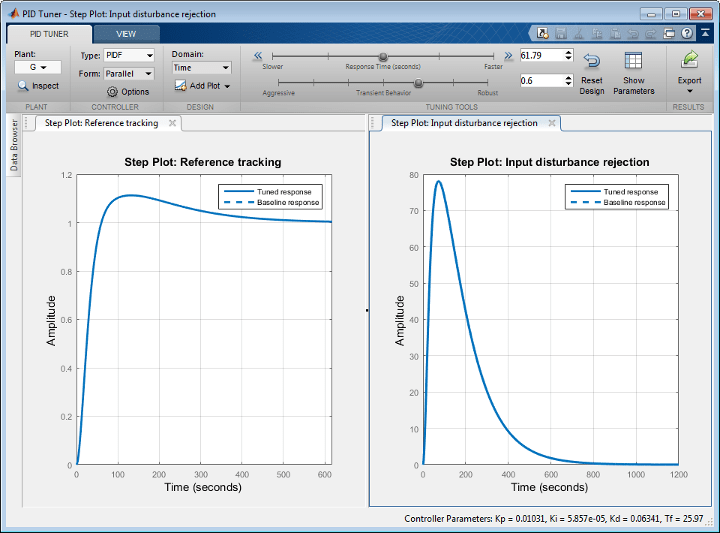Click the Robust label under transient slider
This screenshot has height=533, width=720.
pyautogui.click(x=488, y=93)
